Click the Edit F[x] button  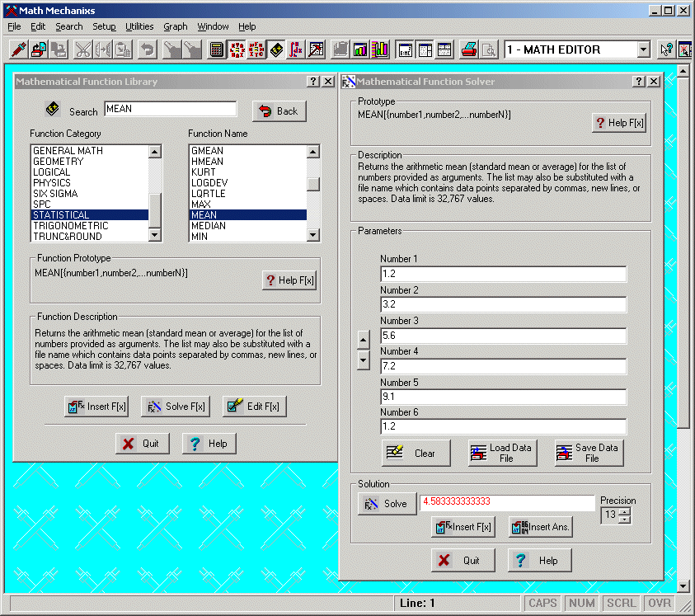pyautogui.click(x=255, y=407)
